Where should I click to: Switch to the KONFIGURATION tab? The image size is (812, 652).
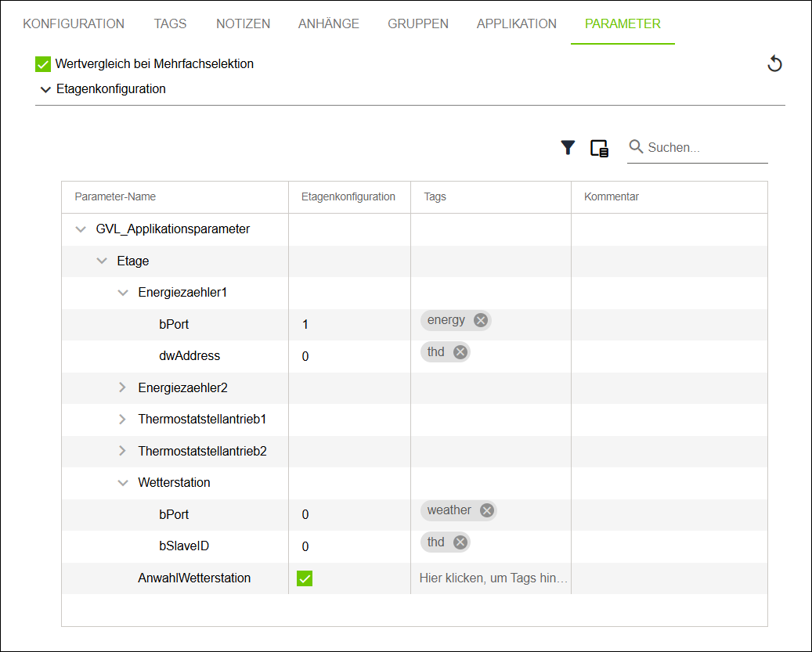[x=73, y=23]
